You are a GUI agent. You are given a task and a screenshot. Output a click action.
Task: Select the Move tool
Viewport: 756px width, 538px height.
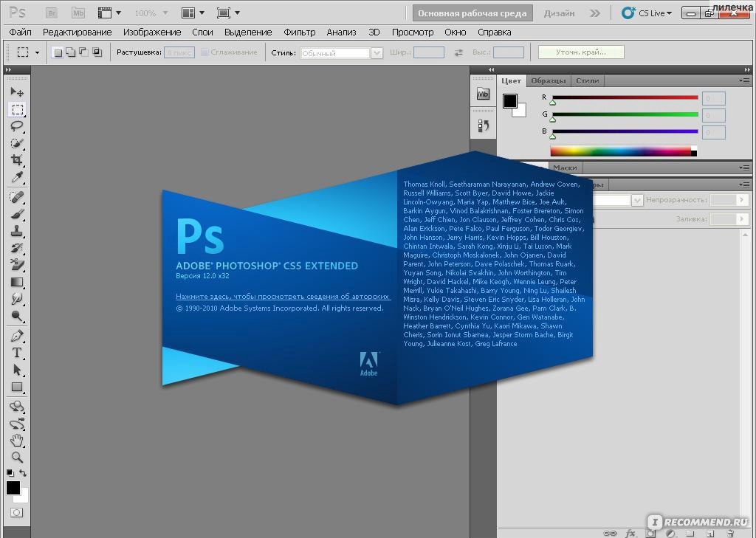17,92
